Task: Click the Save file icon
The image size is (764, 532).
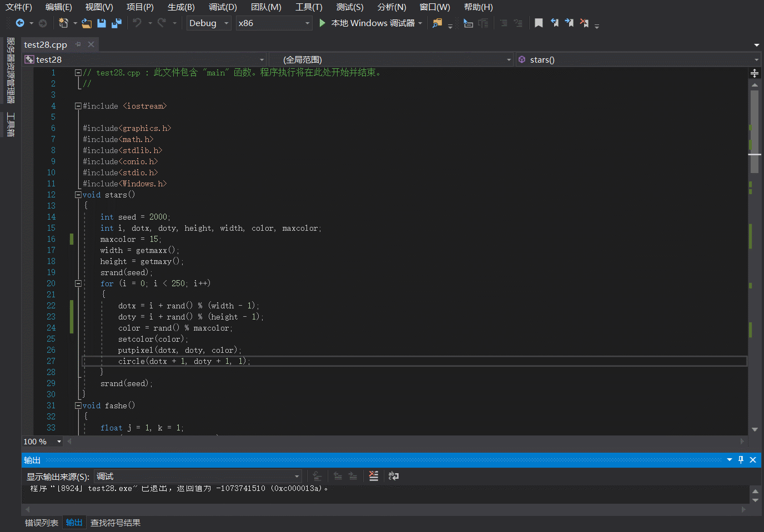Action: [102, 23]
